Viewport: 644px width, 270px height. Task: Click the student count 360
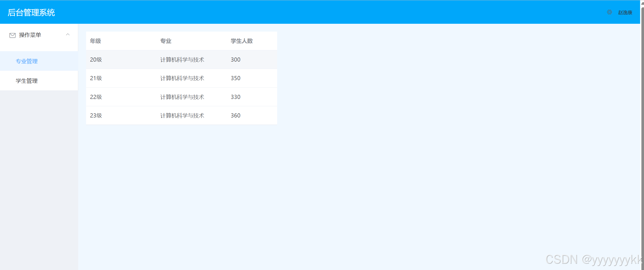[236, 115]
